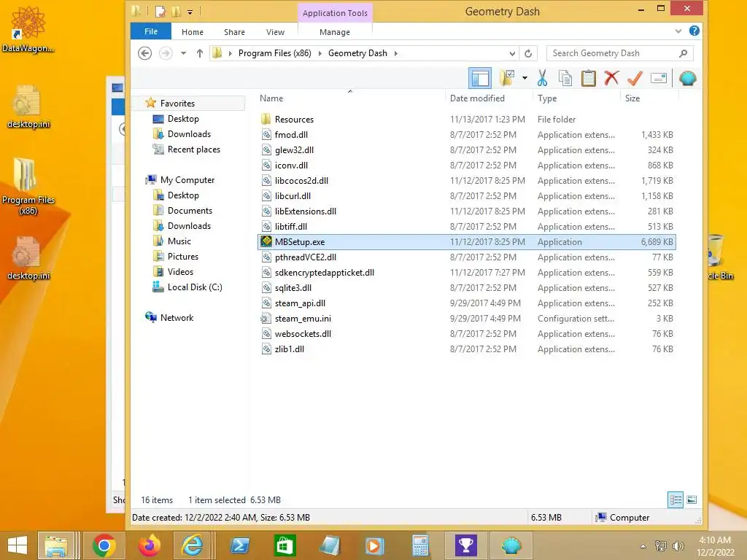Sort by Date modified column header
Viewport: 747px width, 560px height.
[477, 98]
